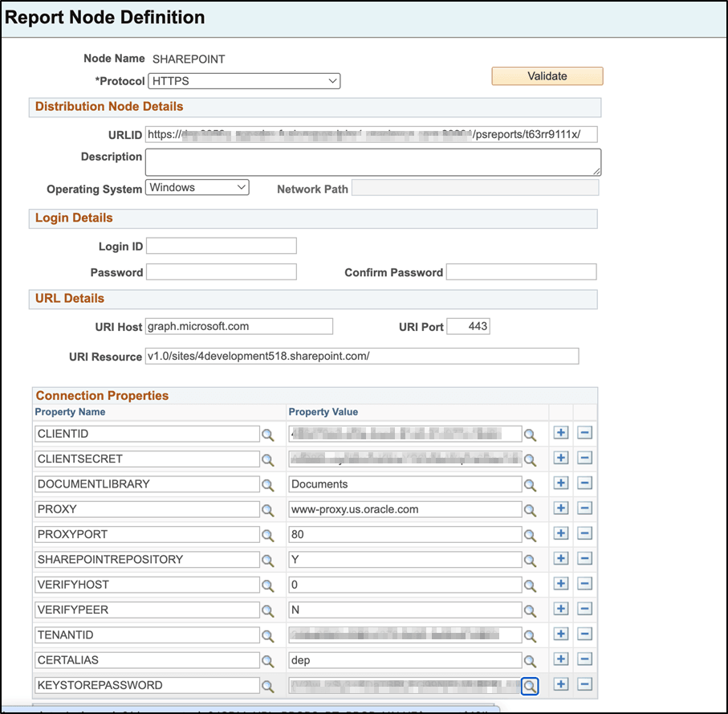Click the SHAREPOINT node name text

(189, 59)
